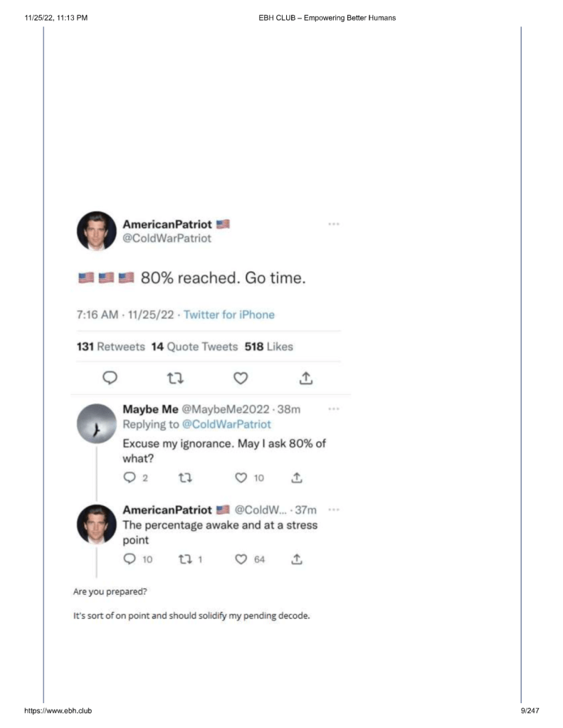Retweet the 'percentage awake' reply

point(183,559)
